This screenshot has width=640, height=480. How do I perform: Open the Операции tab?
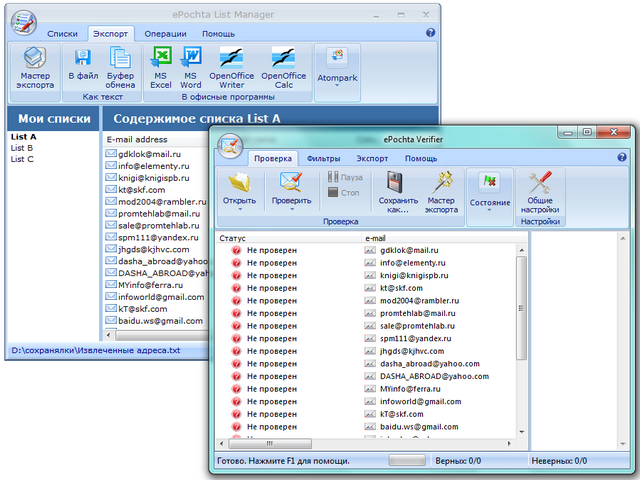(165, 34)
